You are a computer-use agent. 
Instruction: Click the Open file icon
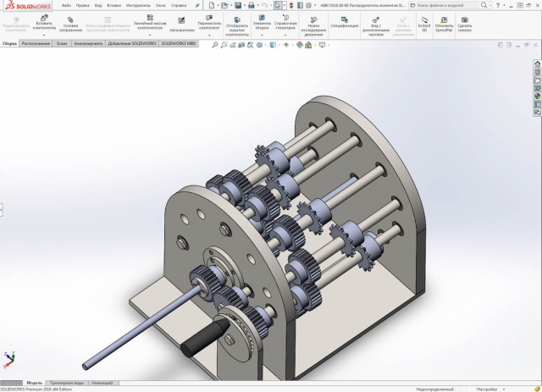coord(224,5)
